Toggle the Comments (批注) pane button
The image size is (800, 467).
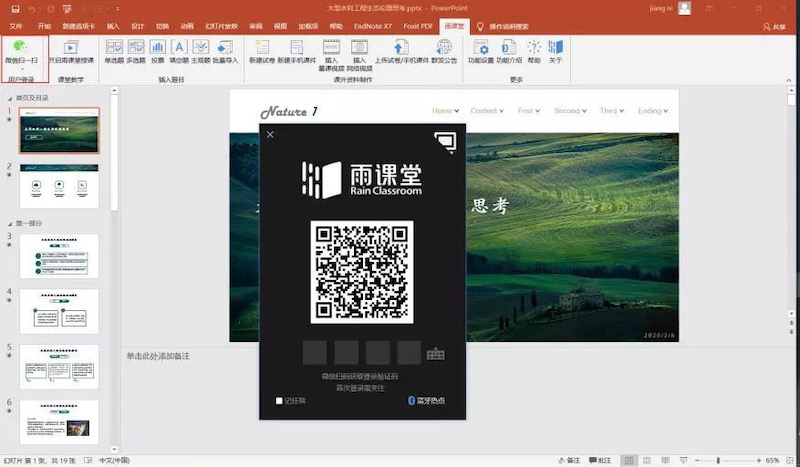pos(600,460)
